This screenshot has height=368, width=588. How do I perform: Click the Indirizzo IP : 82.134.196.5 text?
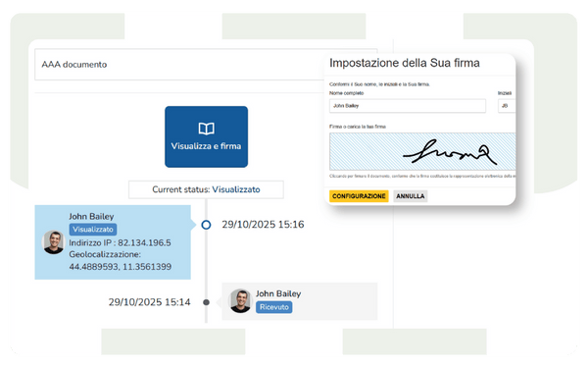pos(120,242)
